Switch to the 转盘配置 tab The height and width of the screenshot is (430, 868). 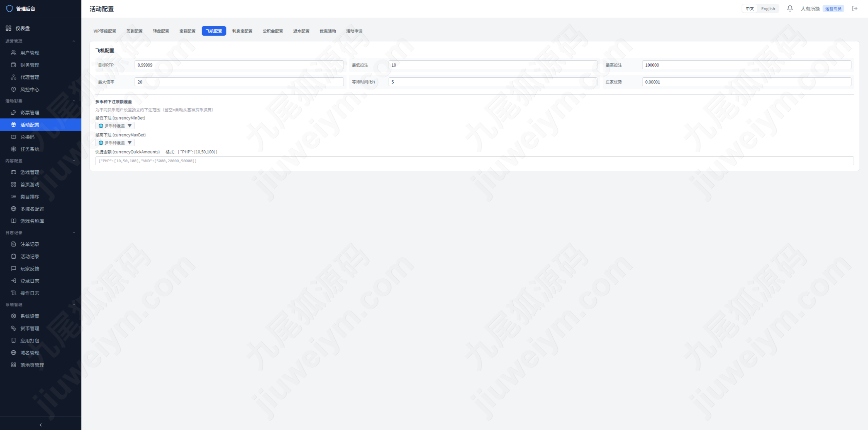pyautogui.click(x=161, y=31)
